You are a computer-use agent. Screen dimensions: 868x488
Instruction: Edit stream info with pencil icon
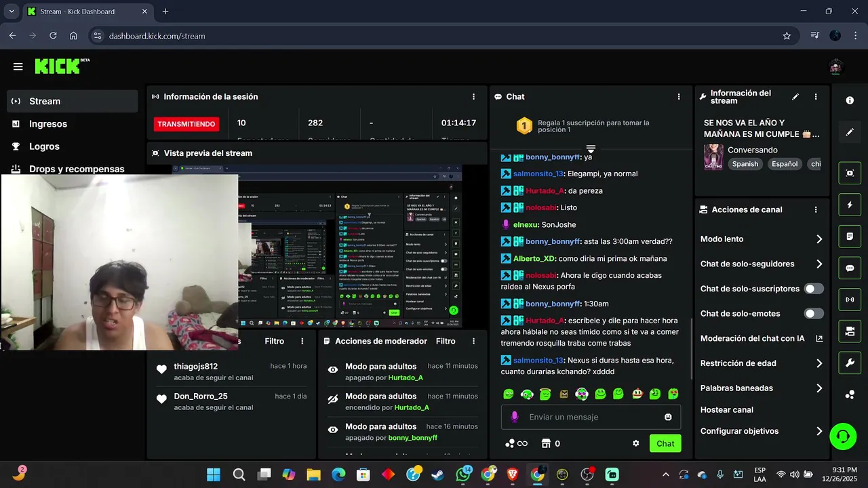[x=795, y=97]
